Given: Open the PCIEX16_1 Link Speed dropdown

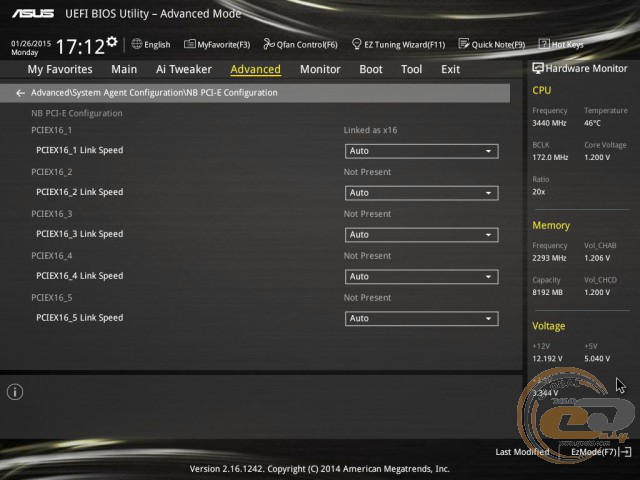Looking at the screenshot, I should pyautogui.click(x=422, y=151).
